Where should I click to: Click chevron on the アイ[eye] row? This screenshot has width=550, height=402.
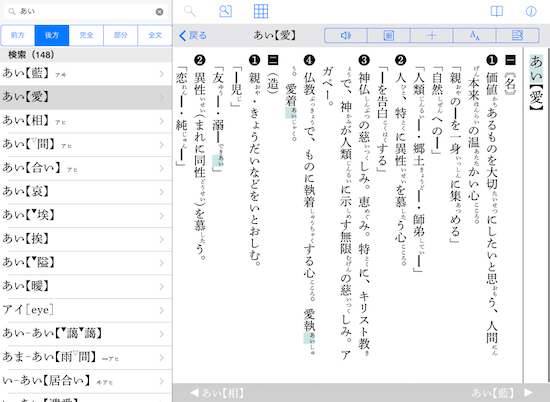pos(161,310)
